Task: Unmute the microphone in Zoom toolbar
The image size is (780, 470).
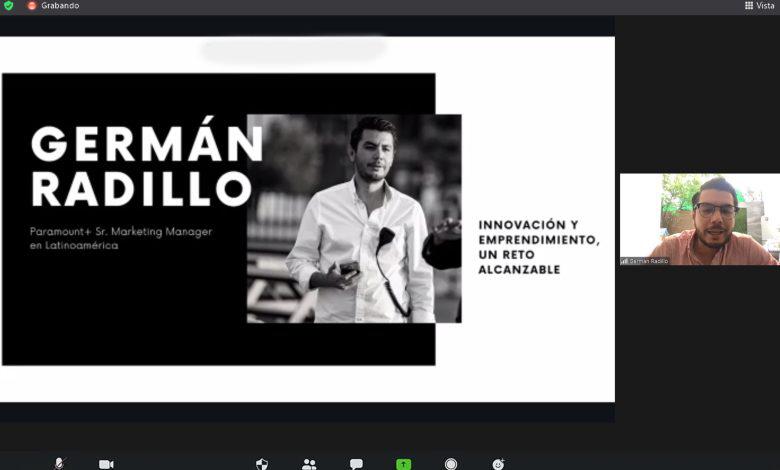Action: (60, 464)
